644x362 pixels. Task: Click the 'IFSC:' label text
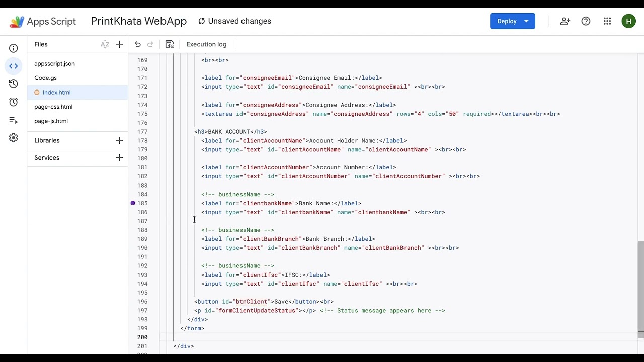[293, 275]
